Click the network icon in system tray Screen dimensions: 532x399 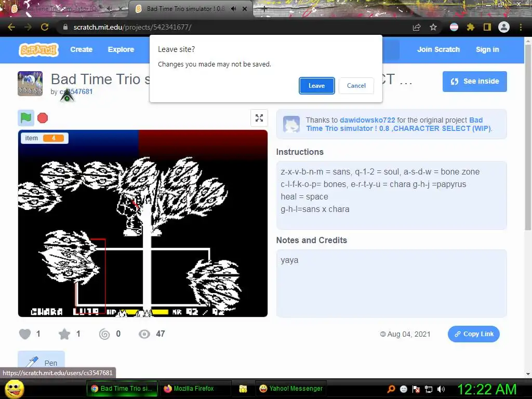point(429,389)
